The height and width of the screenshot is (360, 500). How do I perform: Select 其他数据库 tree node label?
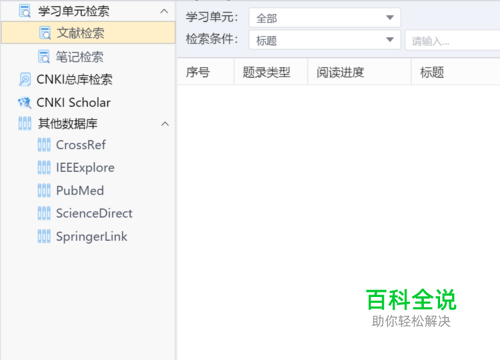[68, 123]
